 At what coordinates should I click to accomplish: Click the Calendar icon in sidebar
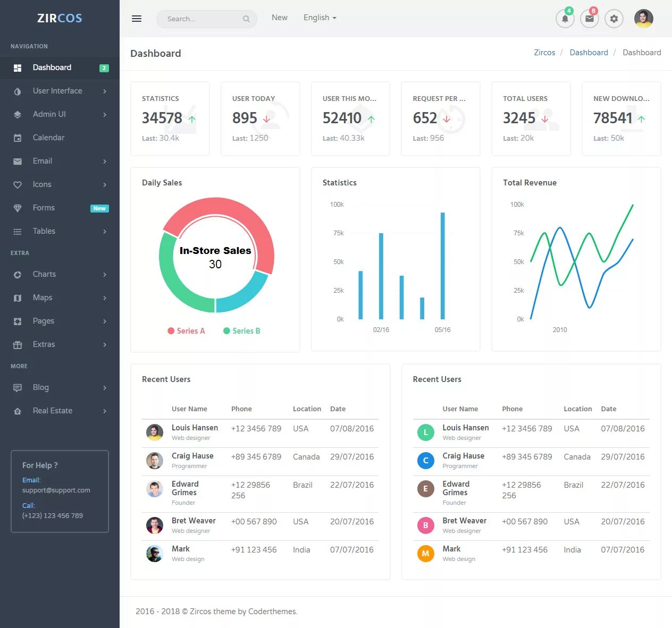tap(18, 138)
